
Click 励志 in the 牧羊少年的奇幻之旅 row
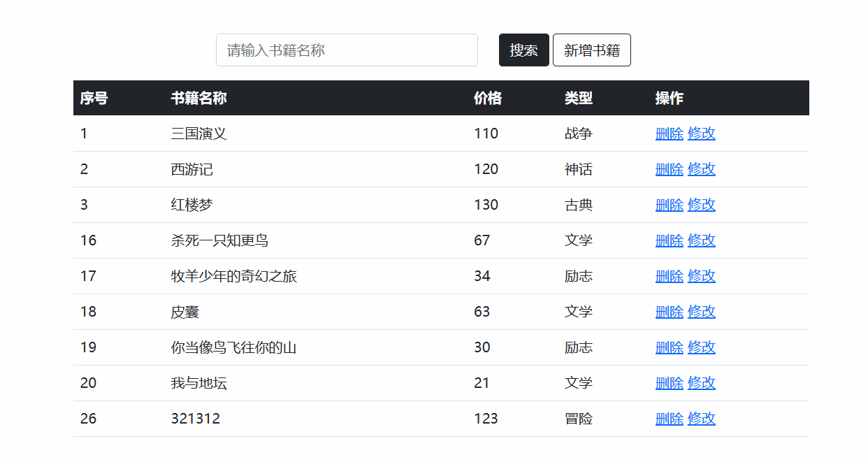tap(579, 276)
